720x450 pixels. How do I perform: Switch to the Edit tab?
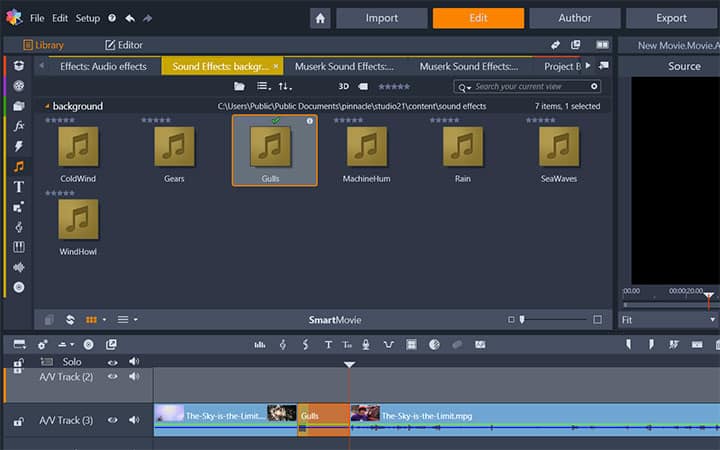478,18
